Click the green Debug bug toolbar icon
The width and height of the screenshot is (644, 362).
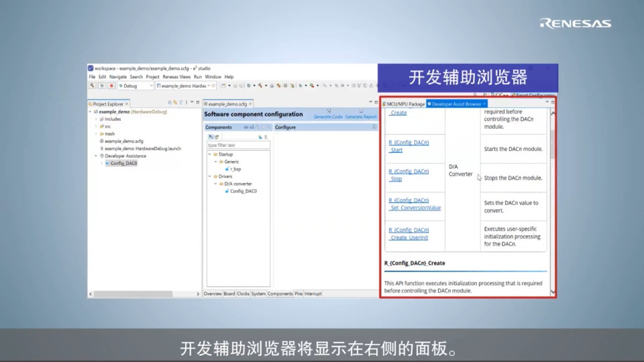click(301, 86)
